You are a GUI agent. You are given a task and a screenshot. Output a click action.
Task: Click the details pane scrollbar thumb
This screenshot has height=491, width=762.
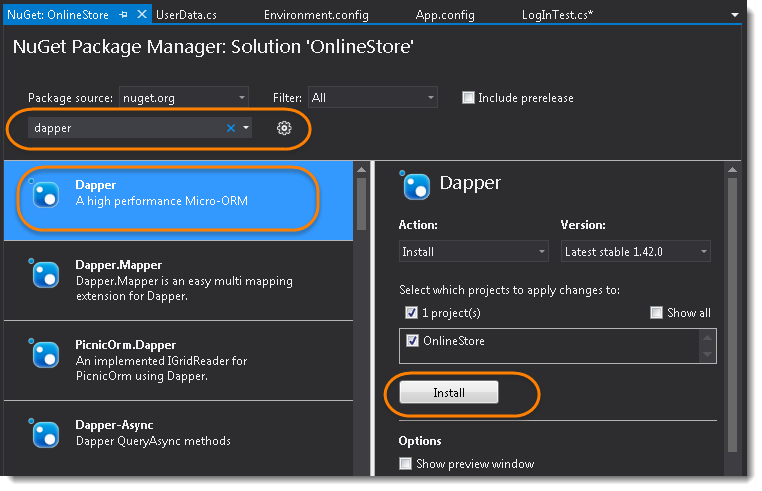732,315
